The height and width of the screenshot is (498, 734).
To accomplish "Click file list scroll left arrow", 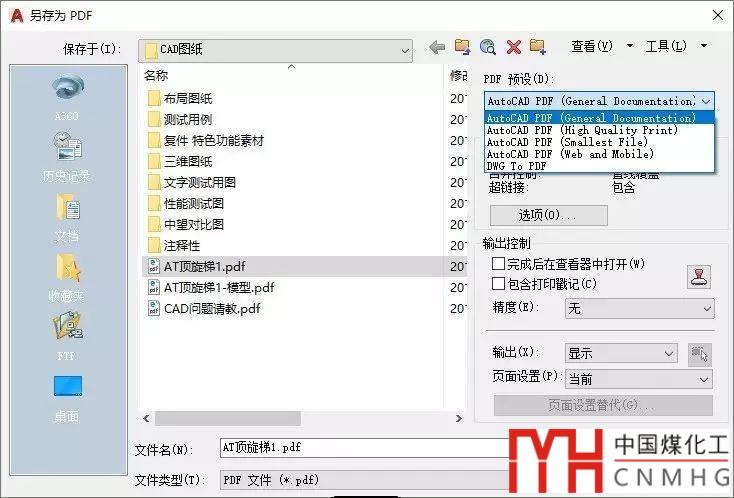I will (x=147, y=418).
